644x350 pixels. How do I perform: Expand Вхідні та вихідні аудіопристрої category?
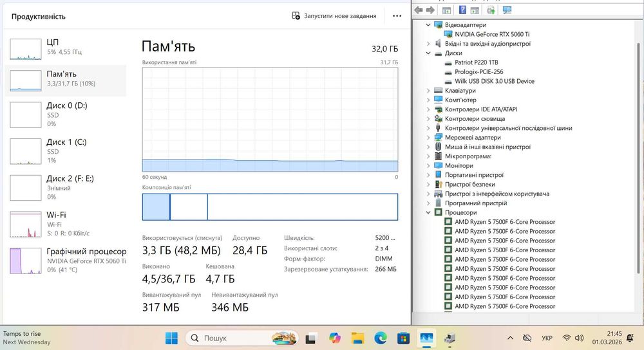click(428, 44)
